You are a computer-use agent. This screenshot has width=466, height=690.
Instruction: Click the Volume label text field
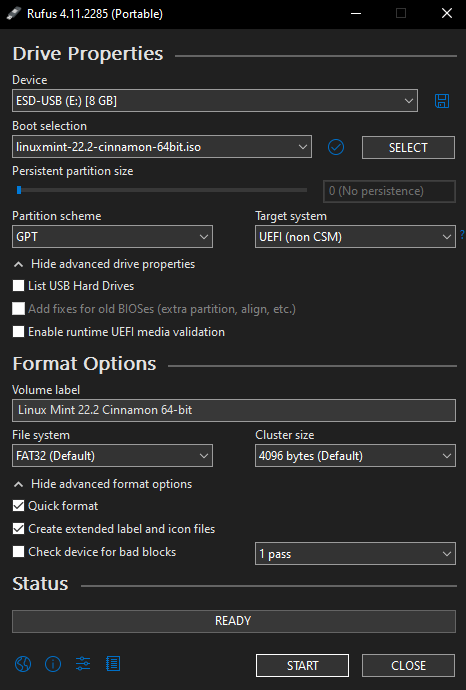click(x=234, y=410)
